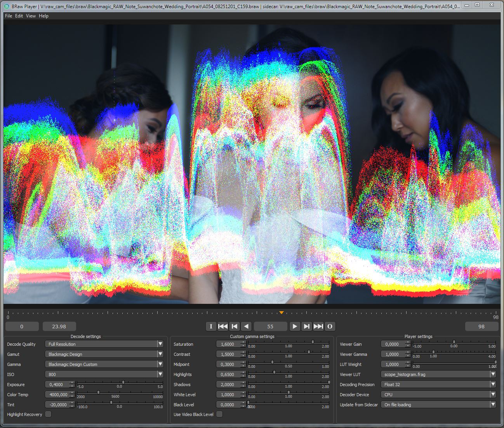Image resolution: width=504 pixels, height=428 pixels.
Task: Click the Viewer Gamma slider handle
Action: click(x=433, y=352)
